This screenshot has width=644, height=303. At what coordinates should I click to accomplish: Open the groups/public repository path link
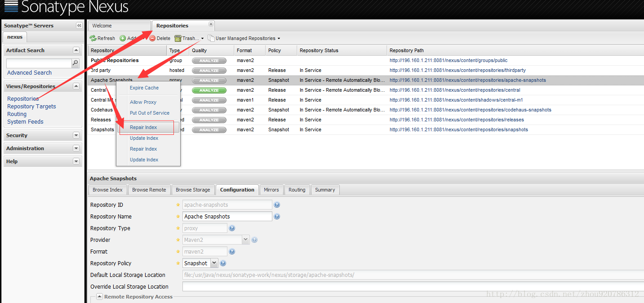point(449,61)
